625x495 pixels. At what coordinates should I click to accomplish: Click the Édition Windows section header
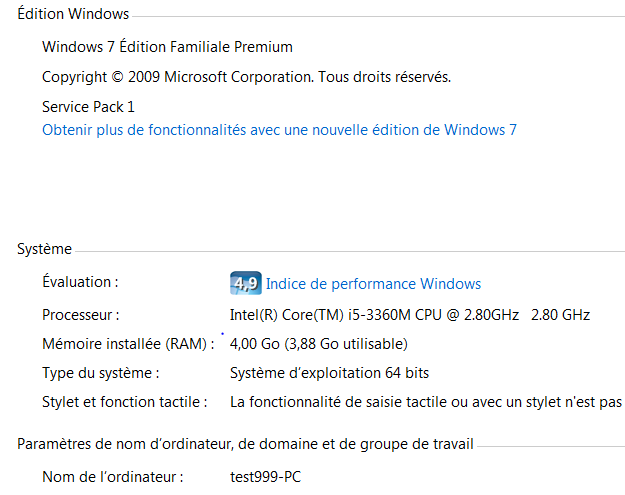73,14
